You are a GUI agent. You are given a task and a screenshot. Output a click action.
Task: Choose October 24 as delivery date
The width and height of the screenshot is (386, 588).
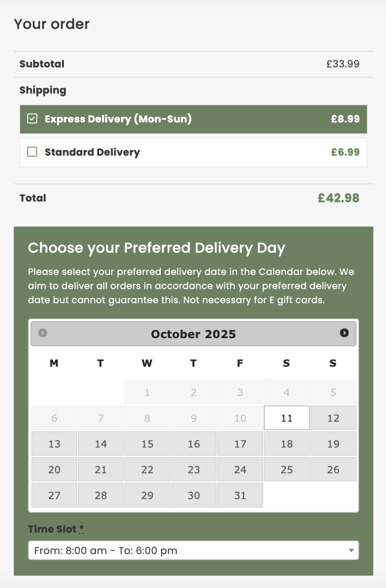pyautogui.click(x=240, y=470)
